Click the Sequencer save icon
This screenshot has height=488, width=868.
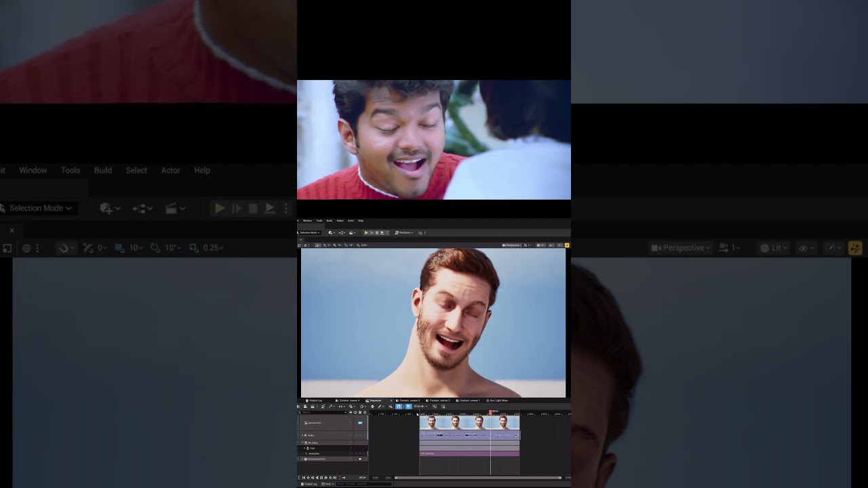[305, 407]
